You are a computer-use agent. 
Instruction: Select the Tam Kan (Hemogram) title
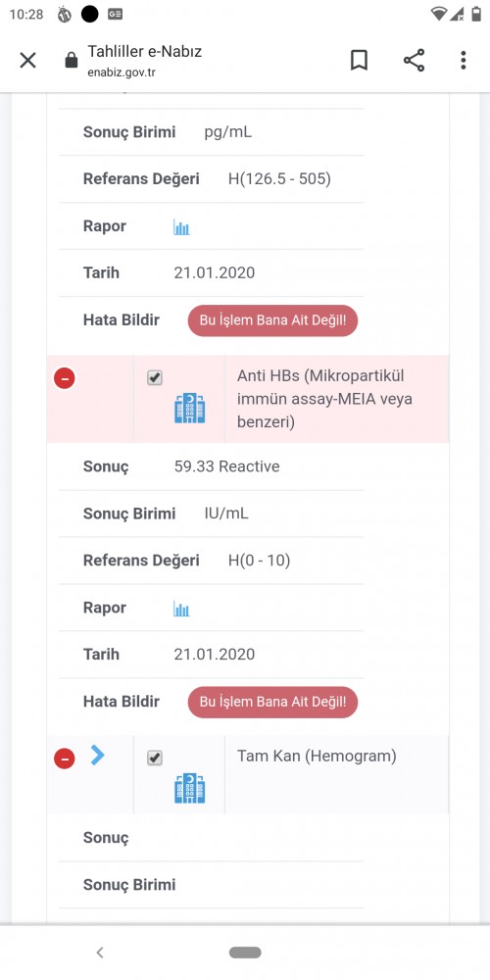coord(317,757)
